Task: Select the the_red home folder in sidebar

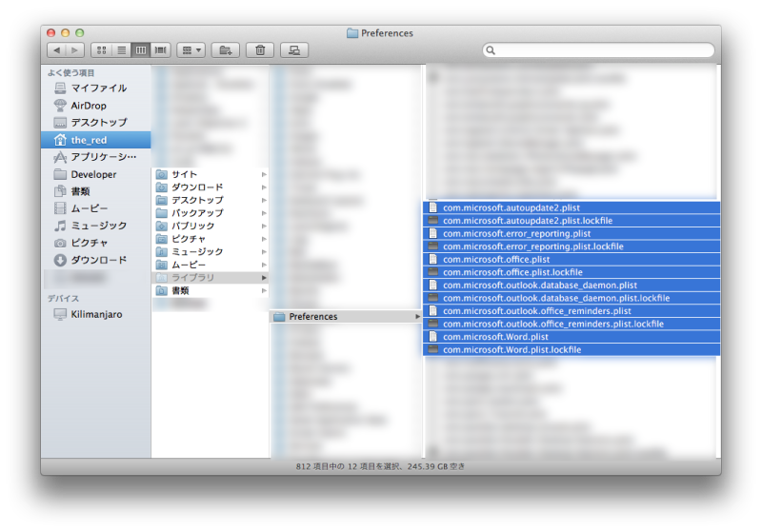Action: (x=96, y=140)
